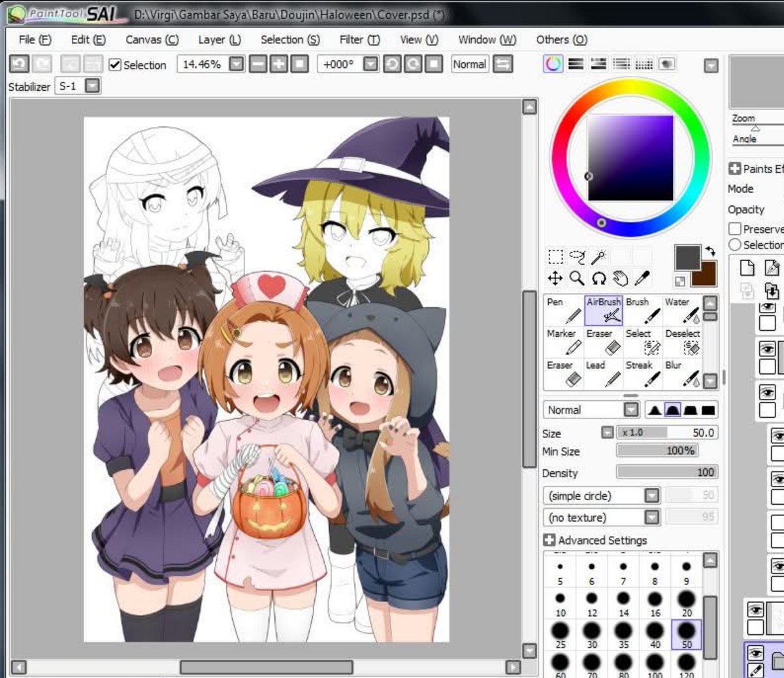Open the Stabilizer S-1 dropdown

click(93, 86)
